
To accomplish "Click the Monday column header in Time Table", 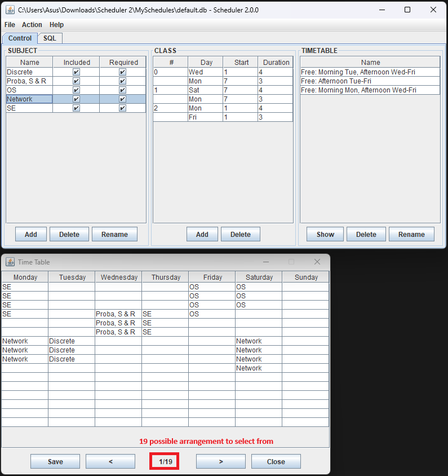I will click(x=25, y=277).
